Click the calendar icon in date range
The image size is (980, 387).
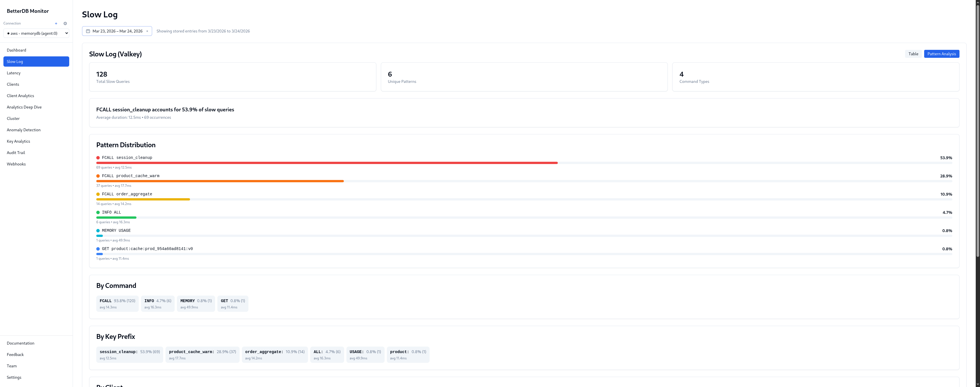(x=88, y=31)
